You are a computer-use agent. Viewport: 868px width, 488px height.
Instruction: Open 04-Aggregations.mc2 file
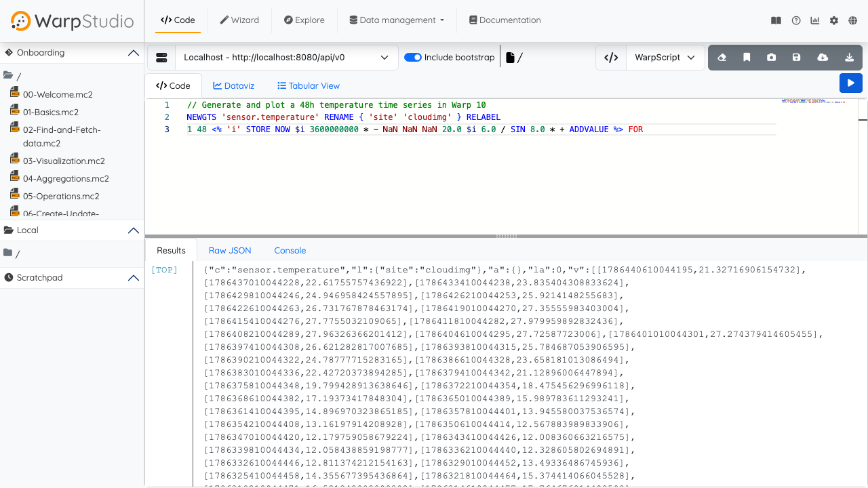[x=66, y=179]
